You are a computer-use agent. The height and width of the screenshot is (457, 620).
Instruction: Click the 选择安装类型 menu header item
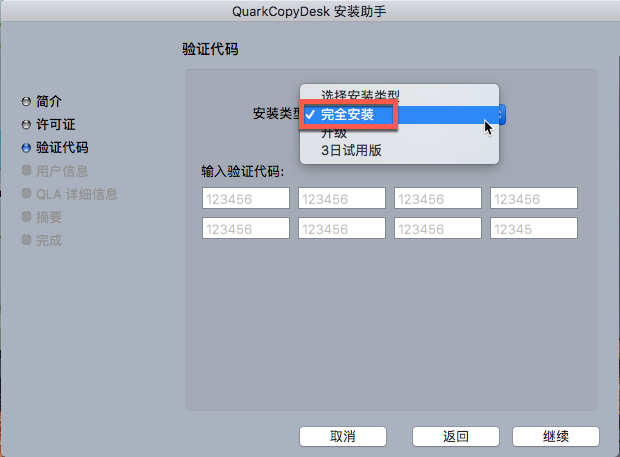[399, 95]
